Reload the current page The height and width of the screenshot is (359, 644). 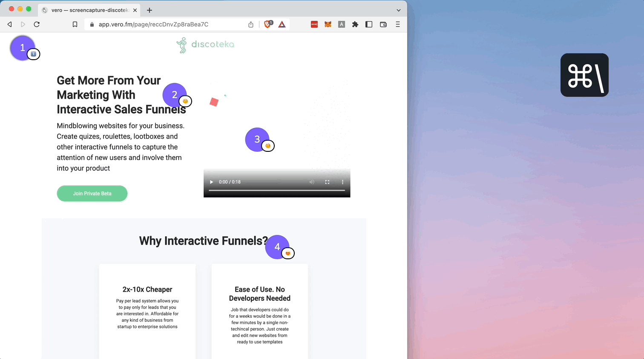(x=37, y=24)
